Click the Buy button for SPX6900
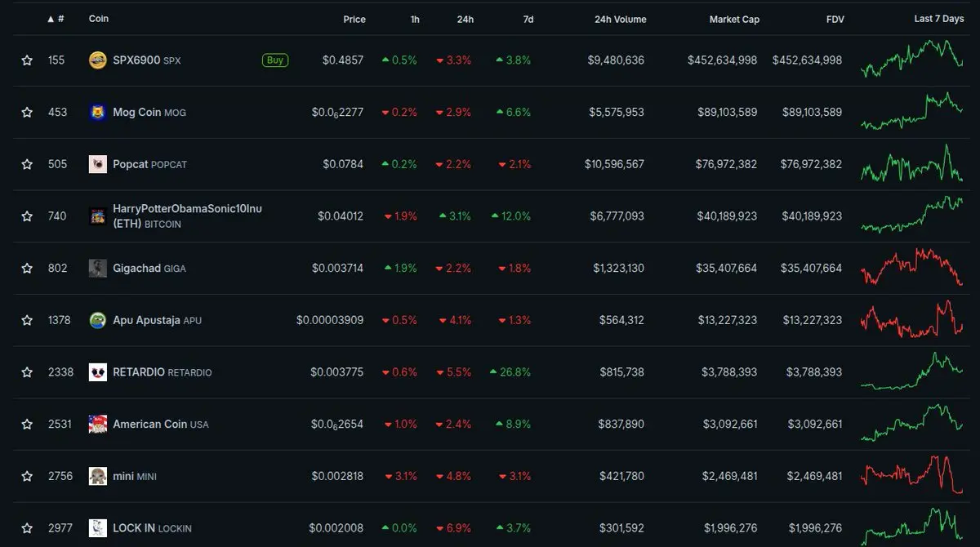 (x=275, y=60)
